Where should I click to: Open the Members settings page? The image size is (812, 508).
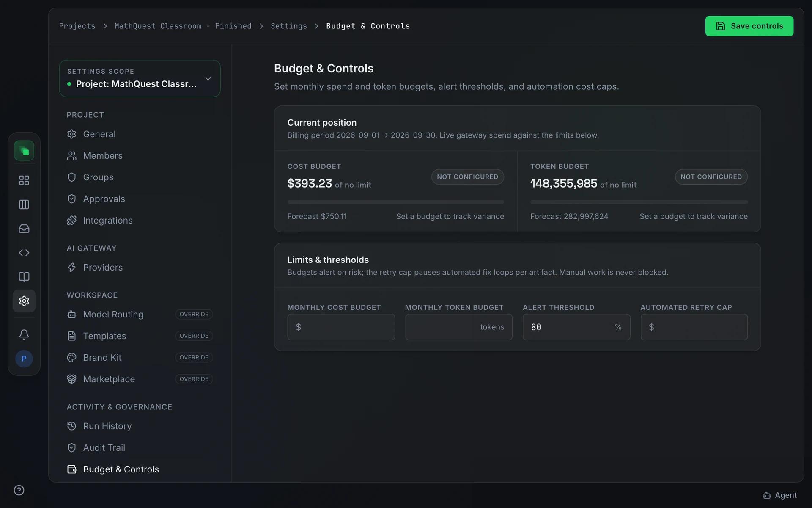pyautogui.click(x=140, y=156)
